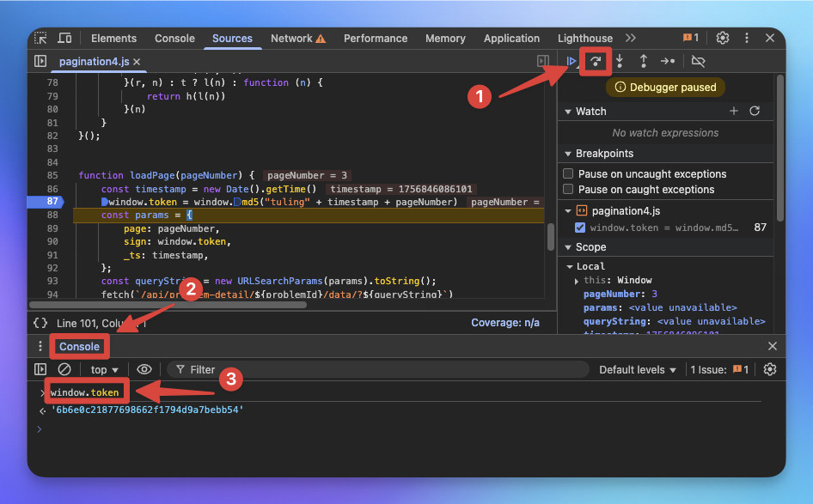Switch to the Elements tab
Screen dimensions: 813x504
(x=113, y=39)
